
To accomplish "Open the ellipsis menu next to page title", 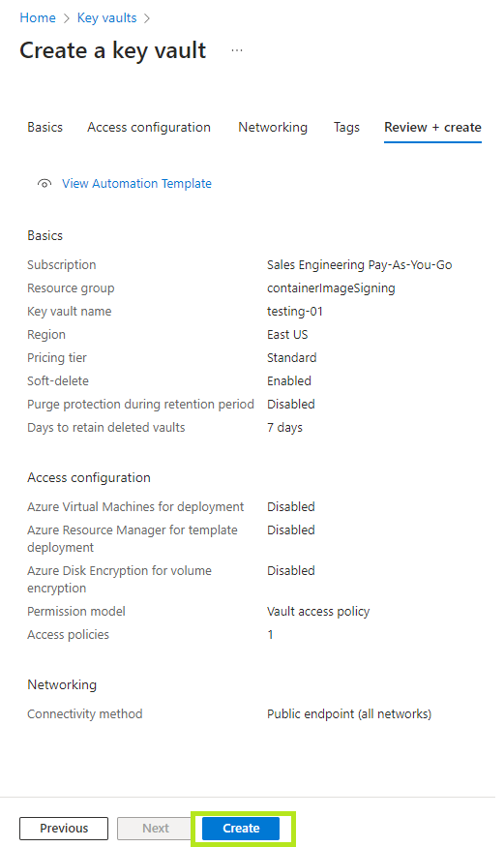I will point(237,50).
